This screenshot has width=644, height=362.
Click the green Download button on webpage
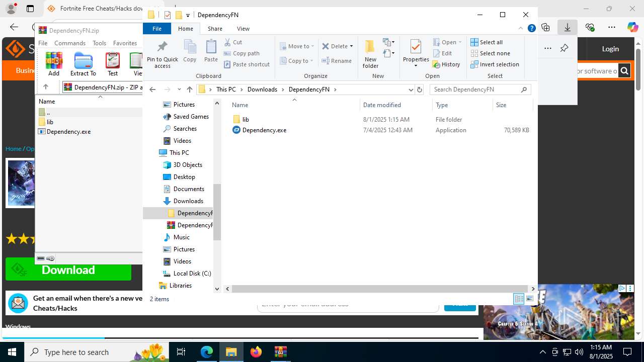coord(68,270)
